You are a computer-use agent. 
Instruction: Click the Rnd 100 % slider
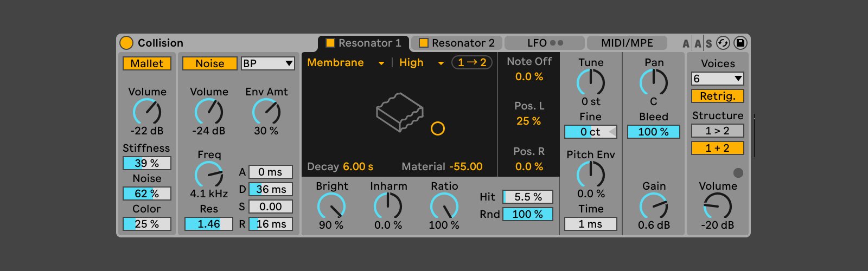pyautogui.click(x=528, y=214)
